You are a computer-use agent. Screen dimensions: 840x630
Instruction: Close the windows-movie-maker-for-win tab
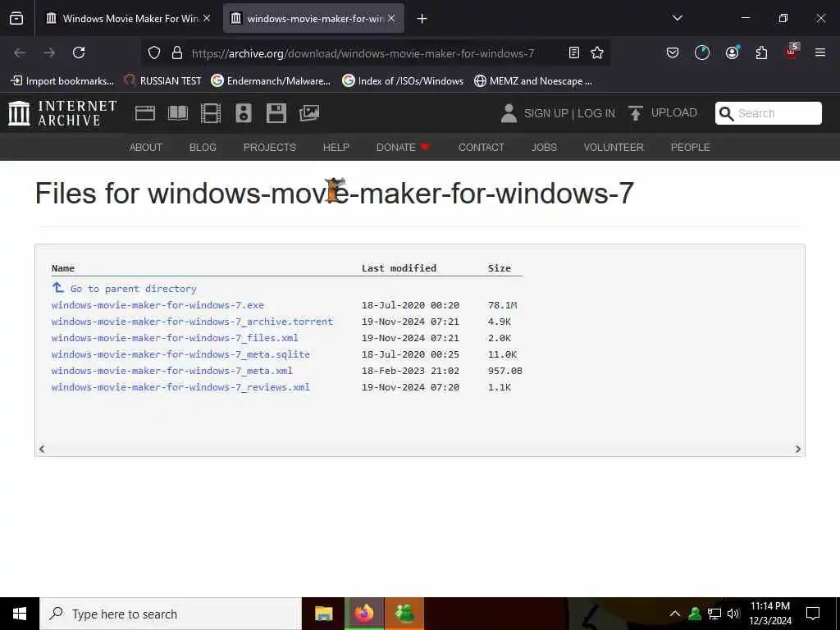391,18
